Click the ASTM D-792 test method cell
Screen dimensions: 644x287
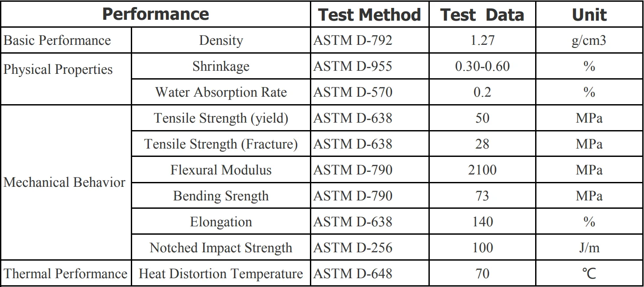pos(353,40)
